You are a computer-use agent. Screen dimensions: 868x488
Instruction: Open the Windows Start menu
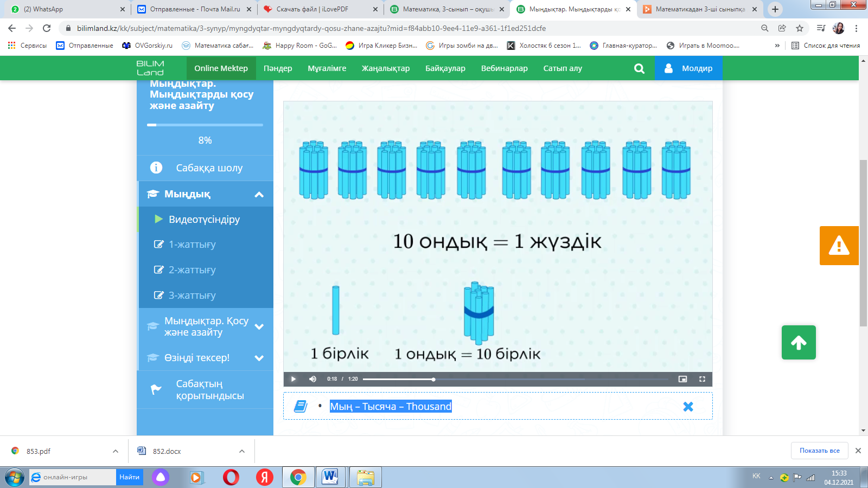point(15,477)
